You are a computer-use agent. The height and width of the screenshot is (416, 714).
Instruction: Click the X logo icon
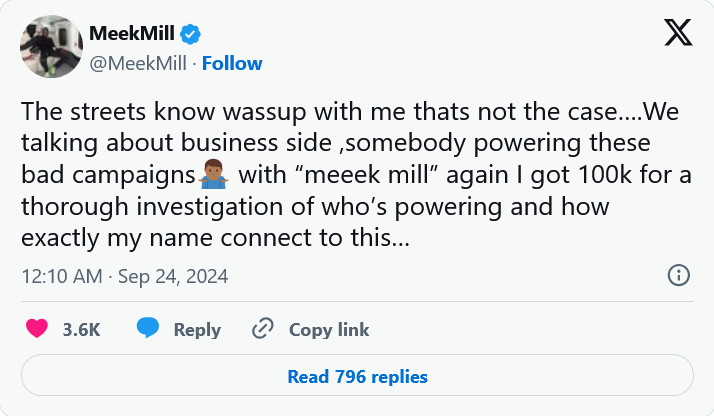point(678,33)
